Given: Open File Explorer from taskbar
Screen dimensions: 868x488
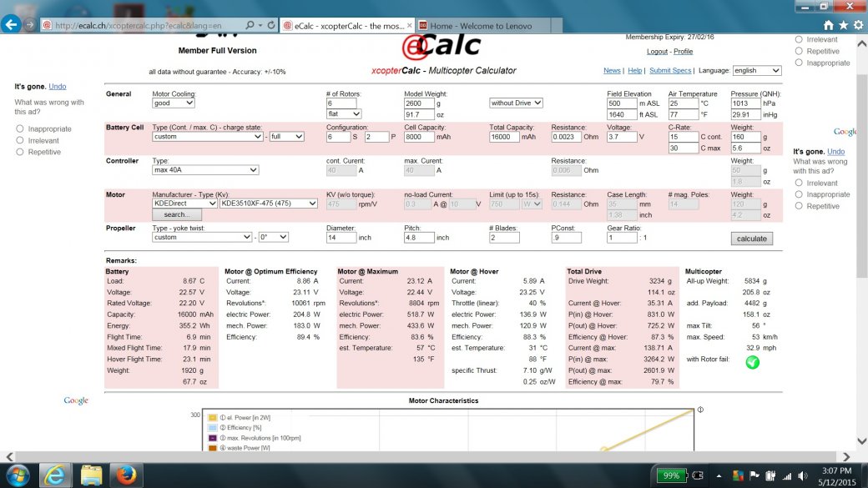Looking at the screenshot, I should coord(91,475).
